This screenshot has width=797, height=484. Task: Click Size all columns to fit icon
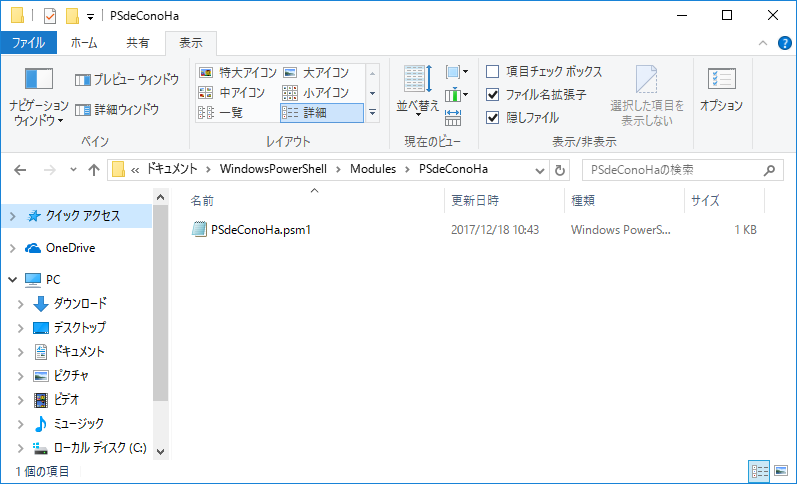[453, 118]
